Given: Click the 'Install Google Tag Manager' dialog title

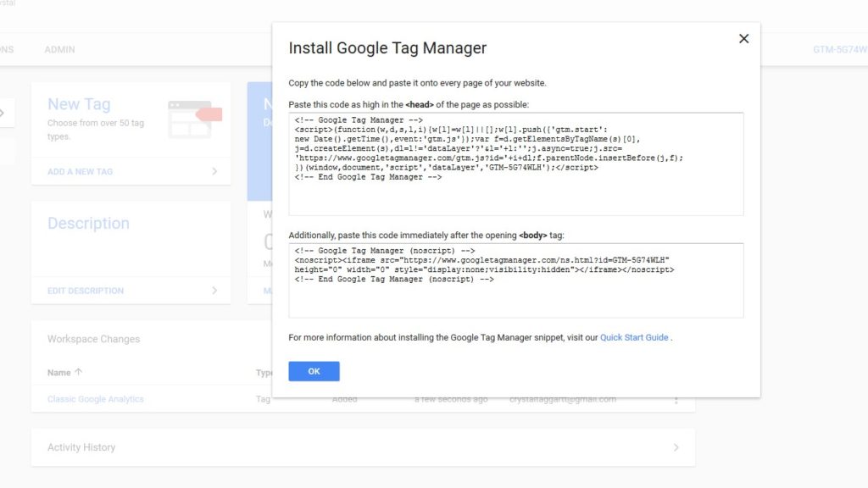Looking at the screenshot, I should point(387,48).
